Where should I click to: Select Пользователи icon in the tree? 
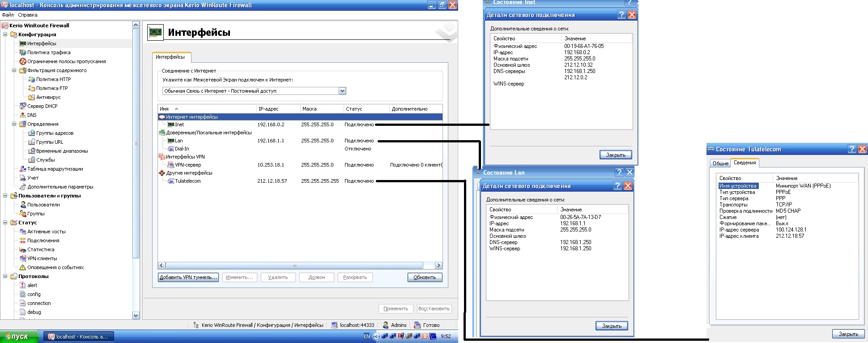point(22,205)
